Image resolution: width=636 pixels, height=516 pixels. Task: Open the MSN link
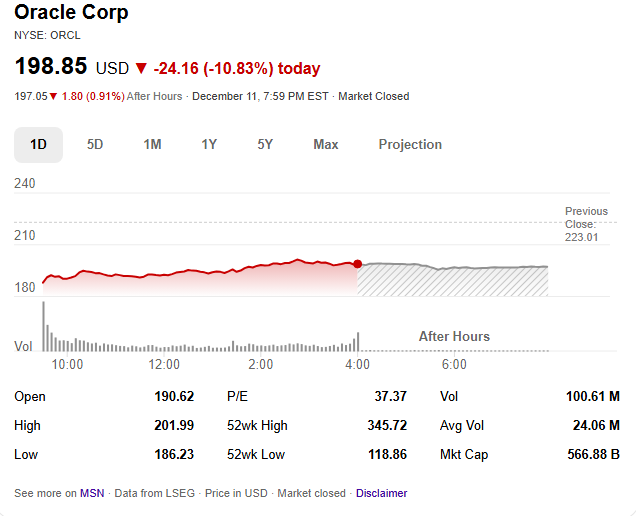pyautogui.click(x=92, y=493)
